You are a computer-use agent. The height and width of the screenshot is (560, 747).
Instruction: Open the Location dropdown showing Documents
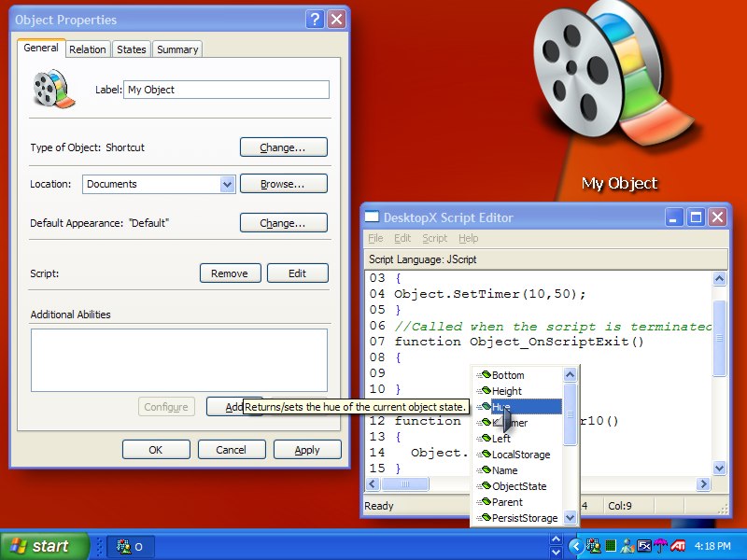[227, 184]
